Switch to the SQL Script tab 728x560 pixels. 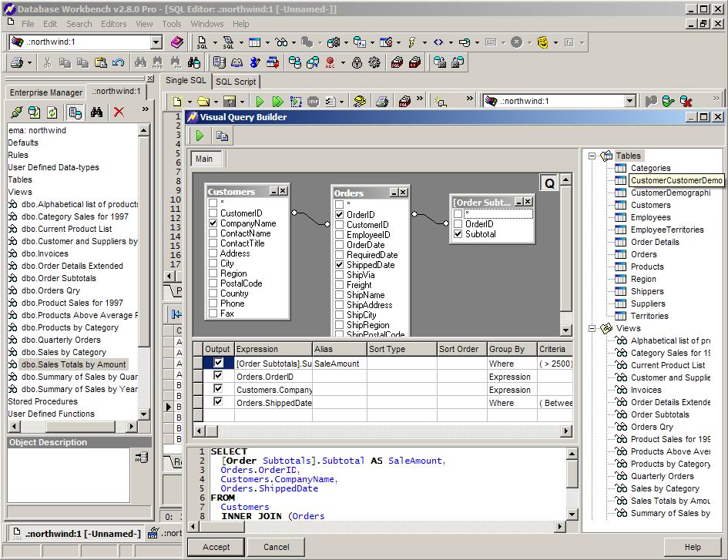pyautogui.click(x=236, y=82)
